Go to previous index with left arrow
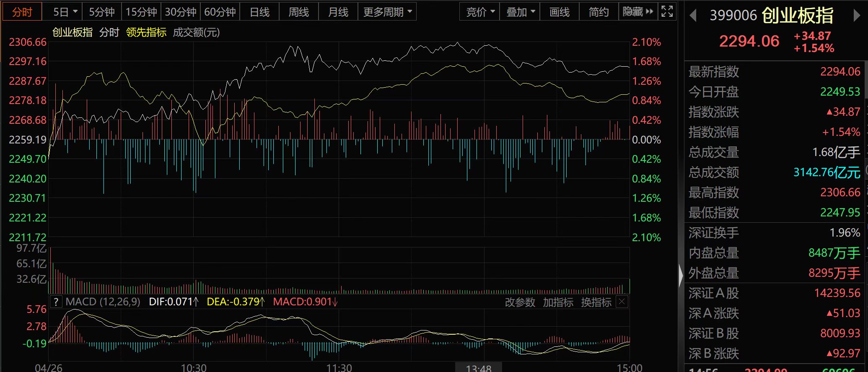868x372 pixels. click(x=693, y=16)
